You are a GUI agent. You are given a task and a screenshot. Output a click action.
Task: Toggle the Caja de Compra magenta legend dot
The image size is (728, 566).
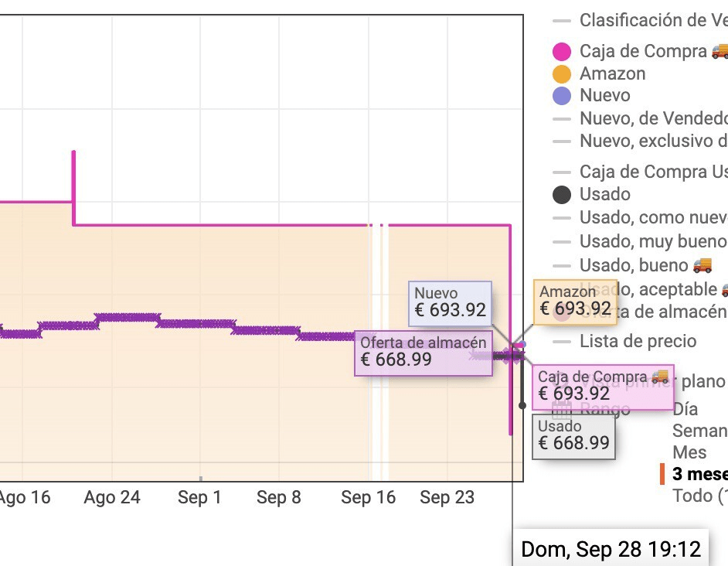562,52
